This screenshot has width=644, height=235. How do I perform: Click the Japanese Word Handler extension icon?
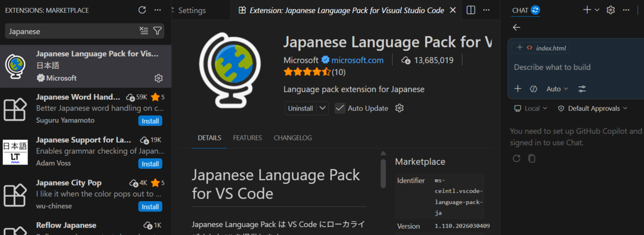click(x=15, y=110)
